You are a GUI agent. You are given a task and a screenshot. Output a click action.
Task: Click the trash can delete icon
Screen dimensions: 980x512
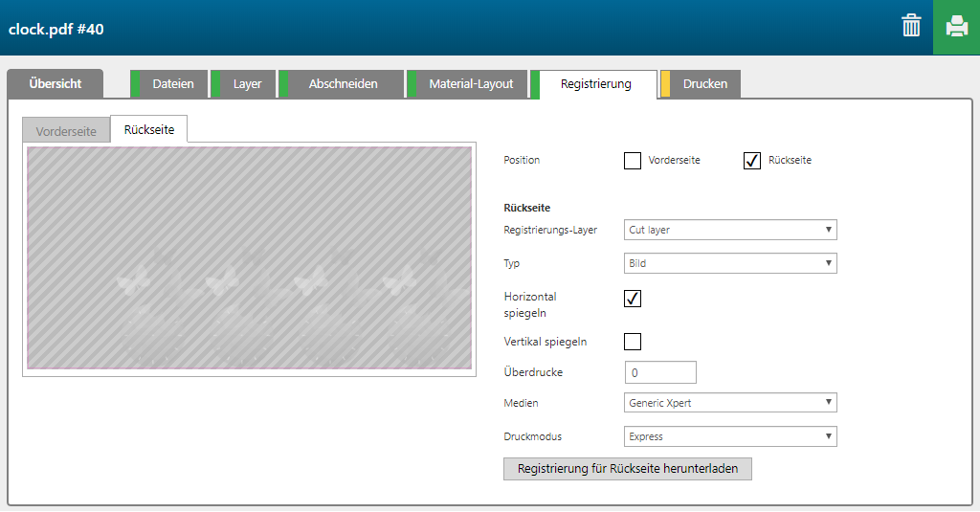tap(911, 27)
